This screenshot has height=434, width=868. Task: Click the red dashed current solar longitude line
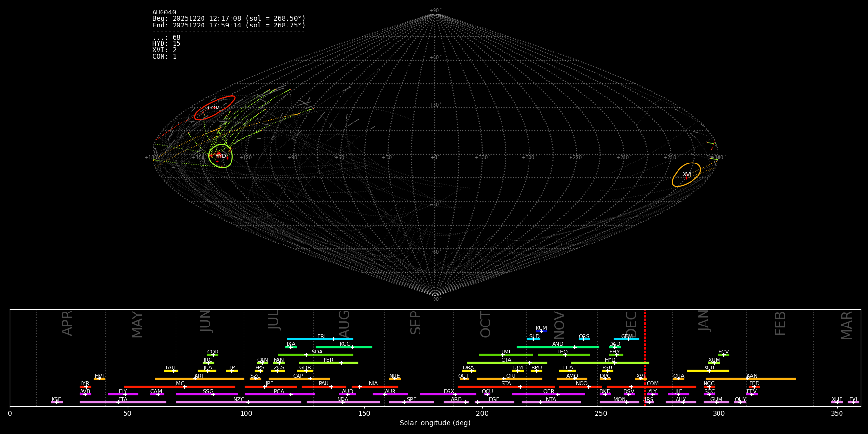click(x=645, y=357)
